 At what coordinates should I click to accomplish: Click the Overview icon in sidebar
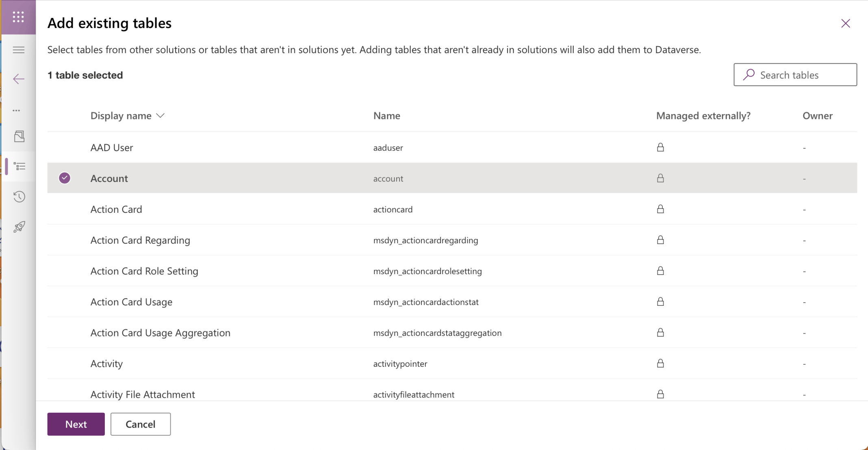(19, 136)
